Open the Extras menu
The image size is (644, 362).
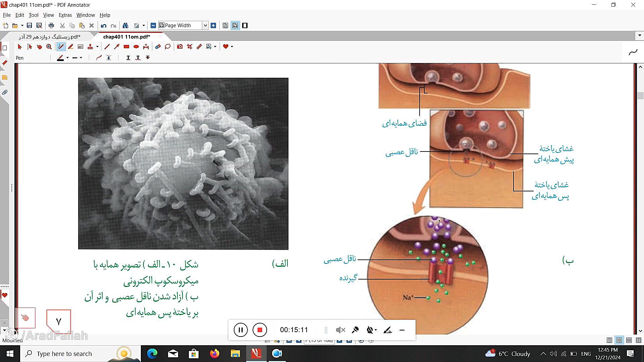click(x=65, y=15)
